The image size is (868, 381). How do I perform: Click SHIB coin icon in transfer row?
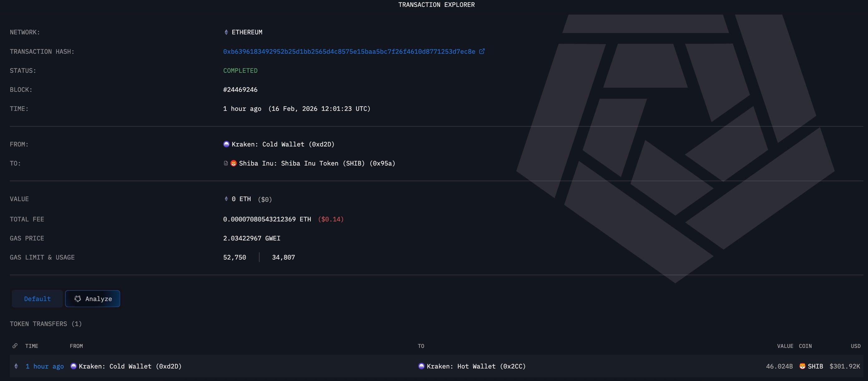coord(802,366)
